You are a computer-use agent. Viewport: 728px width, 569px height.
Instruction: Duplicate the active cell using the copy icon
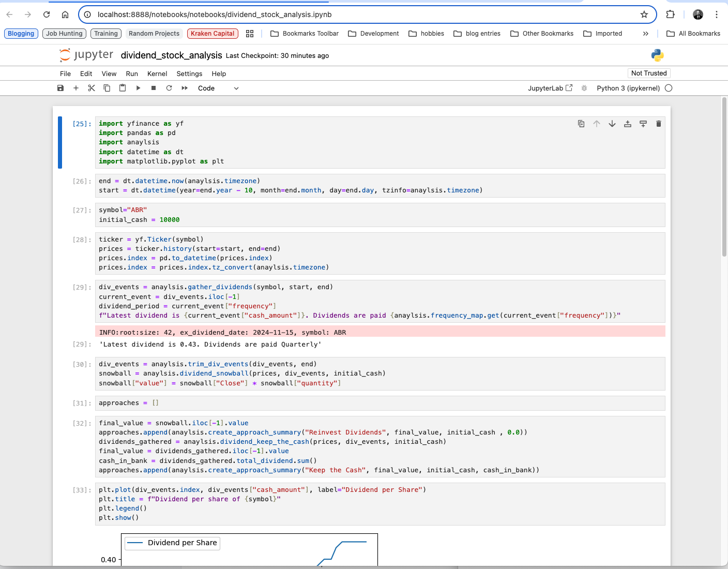(x=581, y=124)
